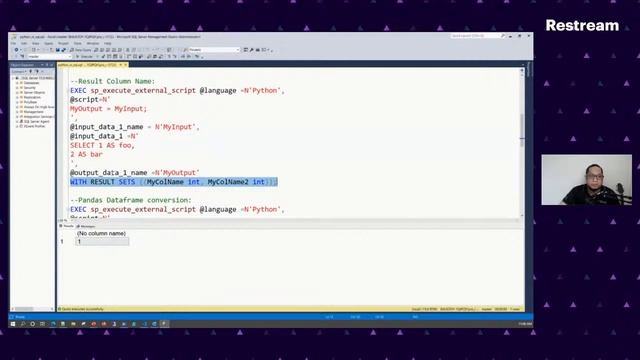The width and height of the screenshot is (640, 360).
Task: Click the Task View taskbar icon
Action: pyautogui.click(x=42, y=324)
